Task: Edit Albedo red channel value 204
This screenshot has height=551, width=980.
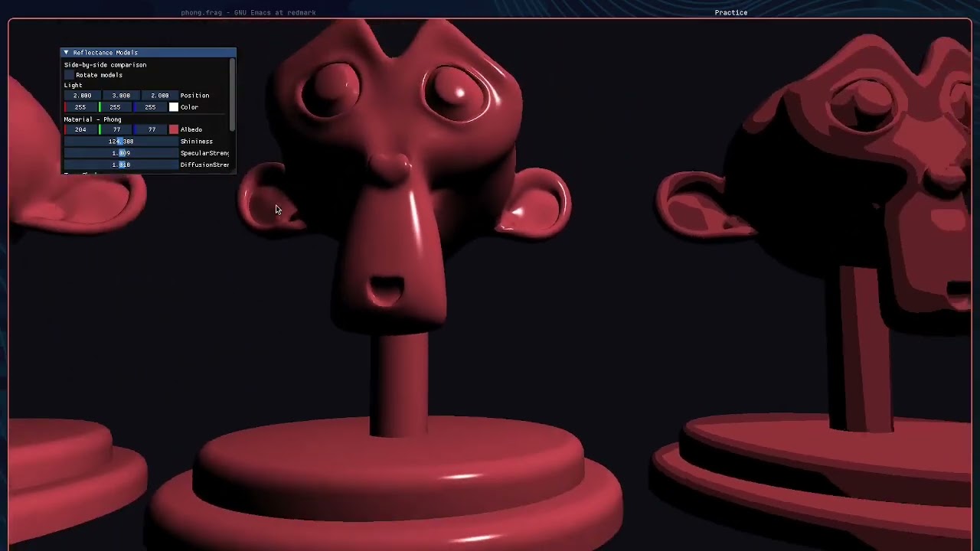Action: click(x=80, y=129)
